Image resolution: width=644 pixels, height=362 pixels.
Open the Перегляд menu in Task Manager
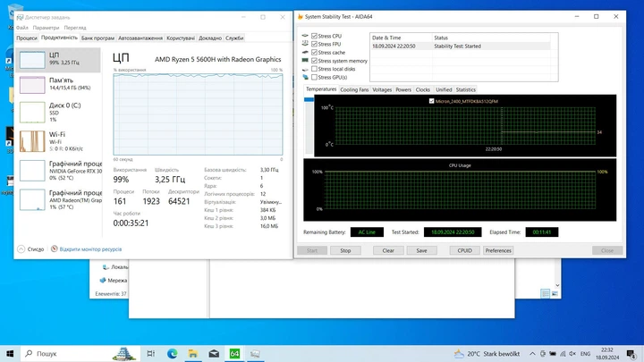pyautogui.click(x=75, y=28)
